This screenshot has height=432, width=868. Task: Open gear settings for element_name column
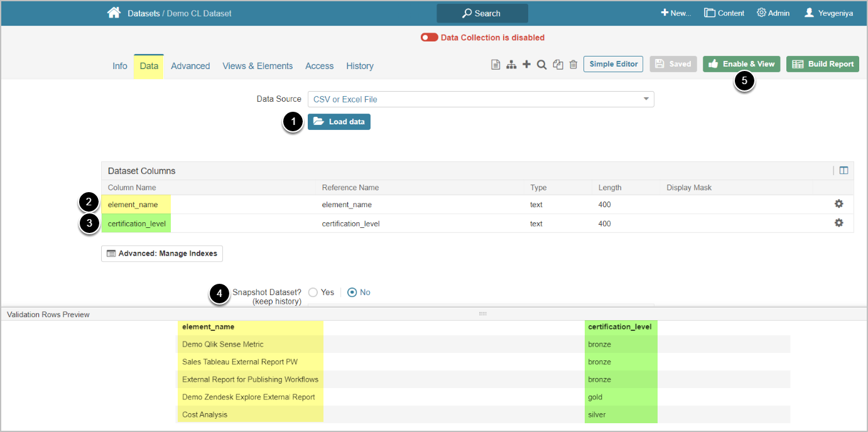(838, 204)
